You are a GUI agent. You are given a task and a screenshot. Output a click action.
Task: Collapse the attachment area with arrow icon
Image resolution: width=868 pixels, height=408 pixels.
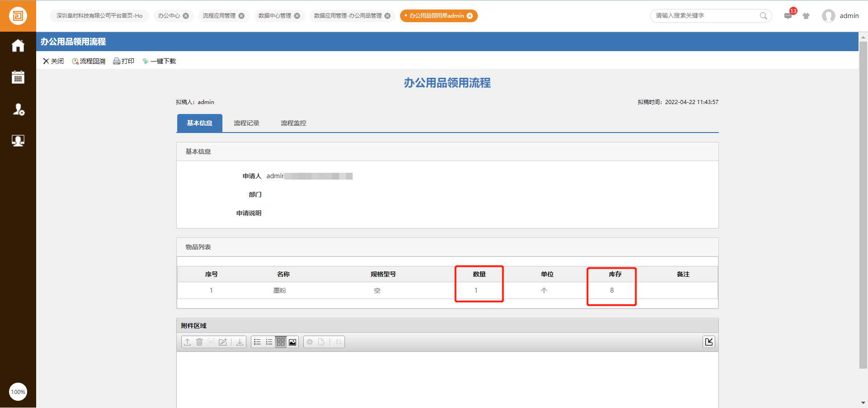click(x=709, y=342)
